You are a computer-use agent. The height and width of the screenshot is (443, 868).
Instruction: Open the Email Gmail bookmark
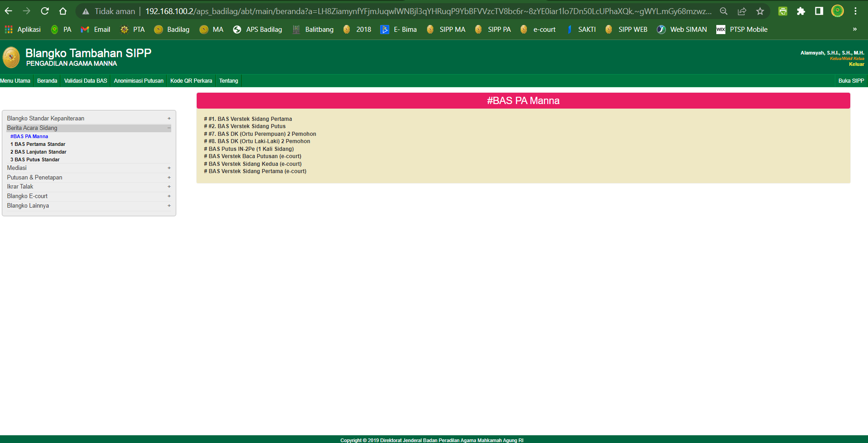point(95,30)
